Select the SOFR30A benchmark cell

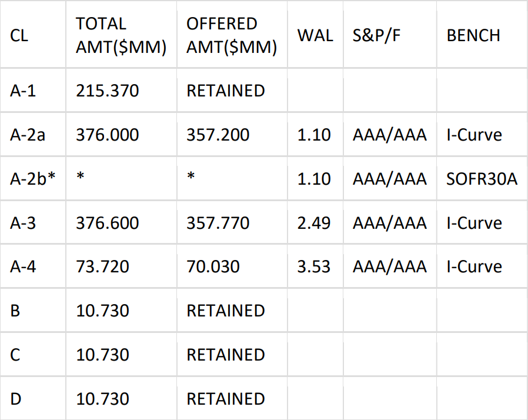(482, 179)
